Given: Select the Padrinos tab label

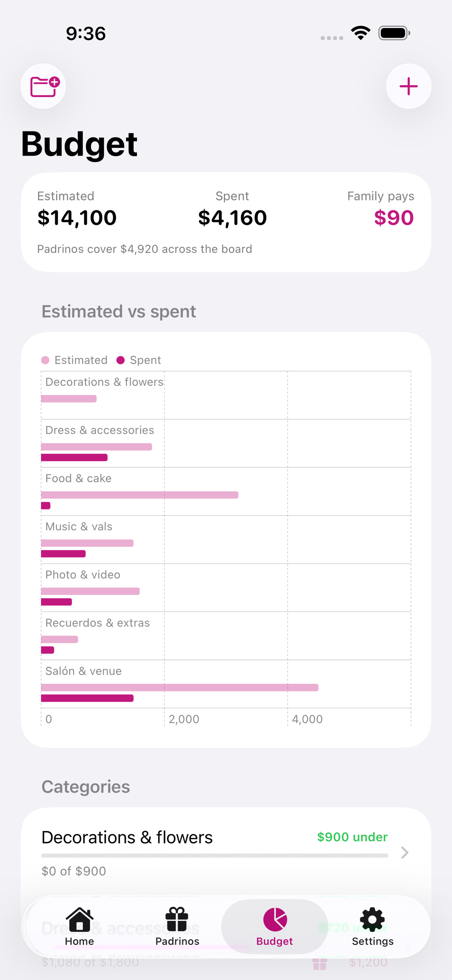Looking at the screenshot, I should 177,941.
